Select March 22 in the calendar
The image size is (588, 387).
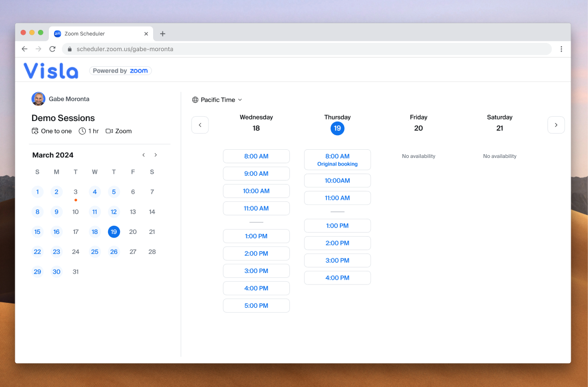pyautogui.click(x=37, y=252)
